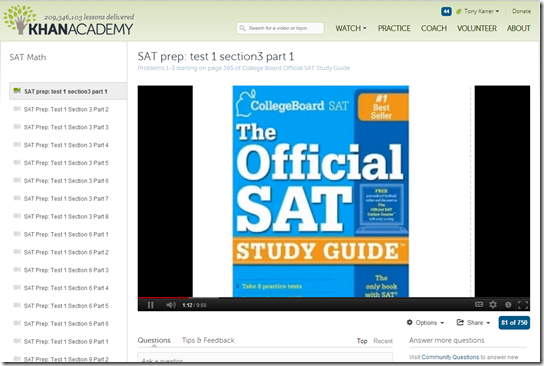Open video settings gear in the player
The width and height of the screenshot is (544, 366).
click(x=493, y=305)
